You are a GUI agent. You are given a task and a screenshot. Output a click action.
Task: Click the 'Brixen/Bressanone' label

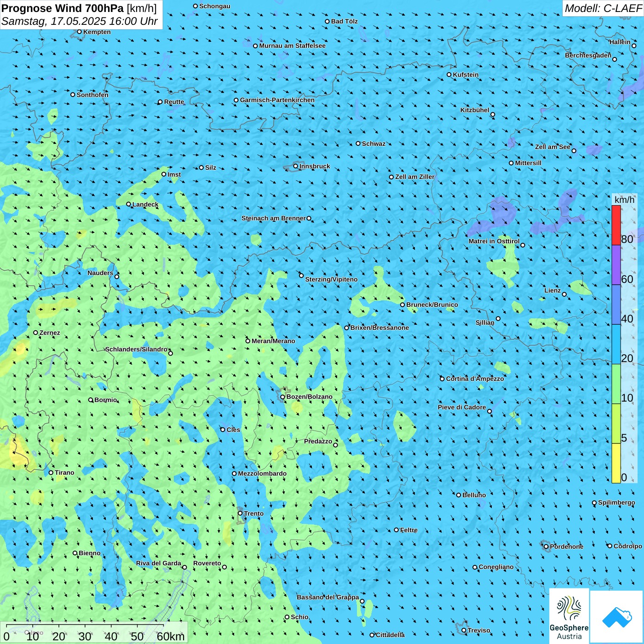(379, 328)
